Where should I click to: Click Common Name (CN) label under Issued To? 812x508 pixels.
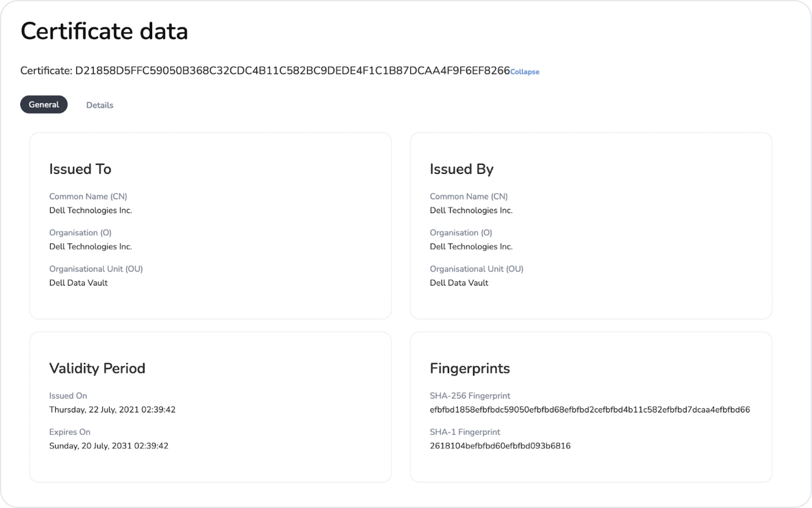(x=88, y=196)
